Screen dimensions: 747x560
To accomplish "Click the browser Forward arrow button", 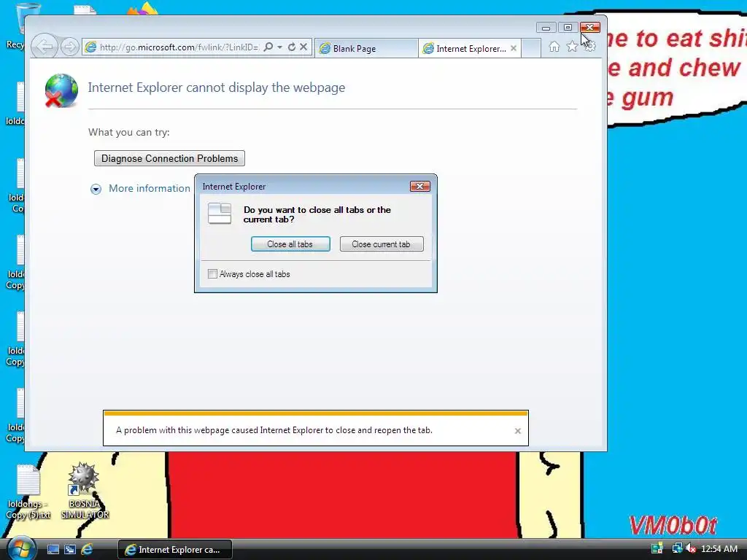I will point(70,47).
